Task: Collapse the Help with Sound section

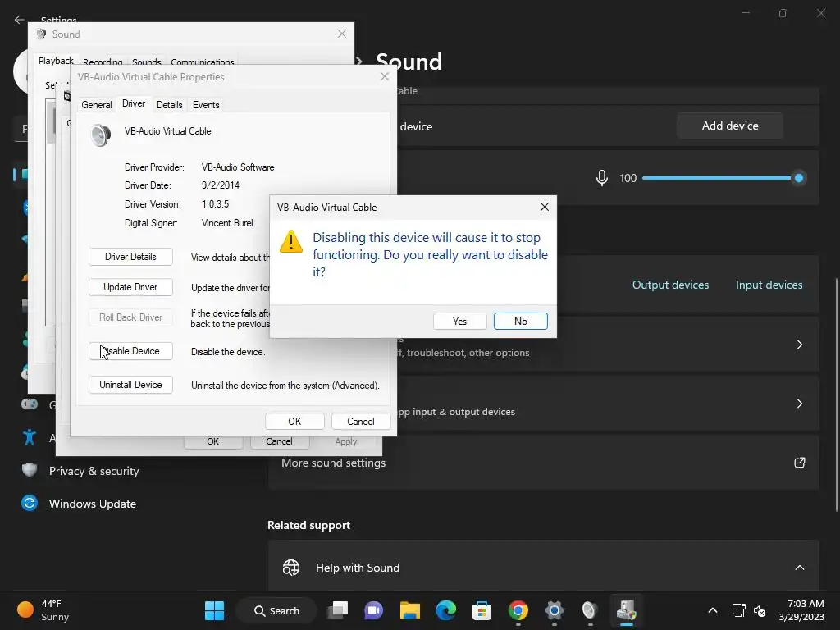Action: [x=799, y=568]
